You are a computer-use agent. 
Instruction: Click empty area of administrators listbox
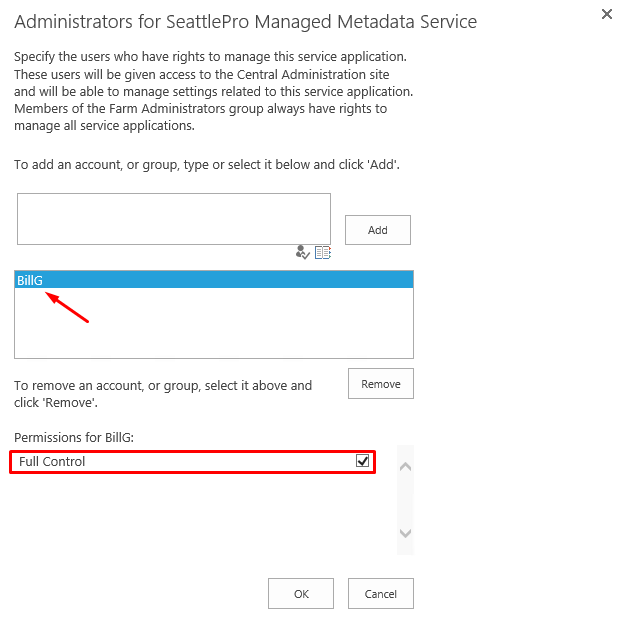pyautogui.click(x=214, y=323)
